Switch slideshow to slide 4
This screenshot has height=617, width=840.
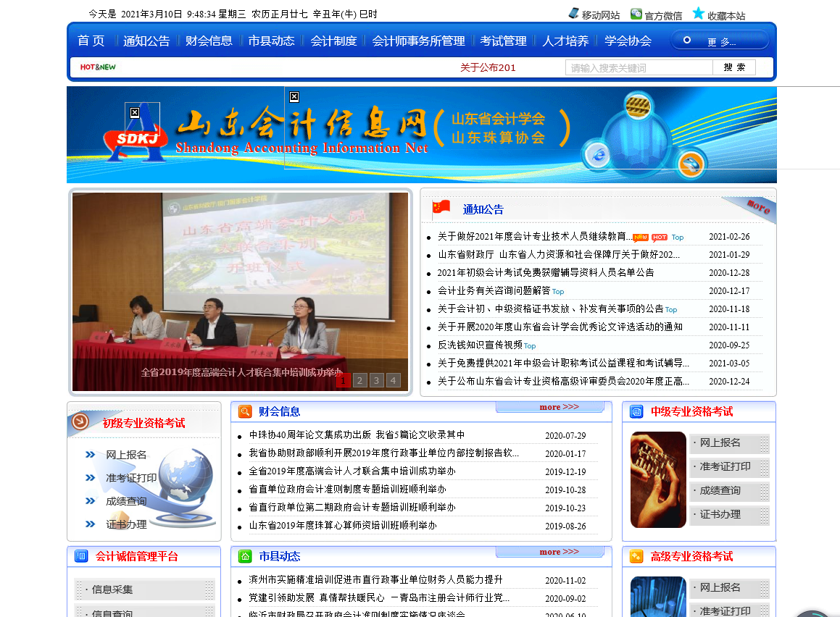pyautogui.click(x=393, y=380)
